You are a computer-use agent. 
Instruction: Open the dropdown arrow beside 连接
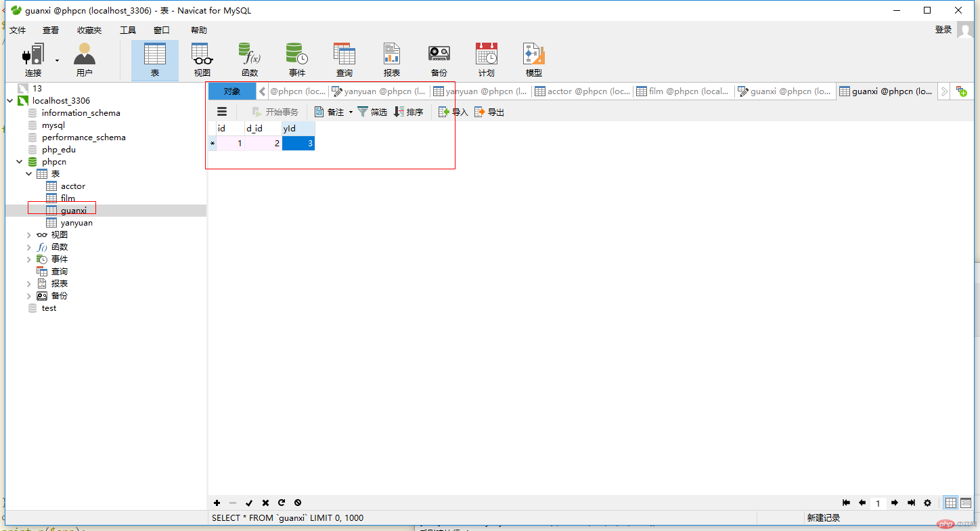[x=57, y=60]
